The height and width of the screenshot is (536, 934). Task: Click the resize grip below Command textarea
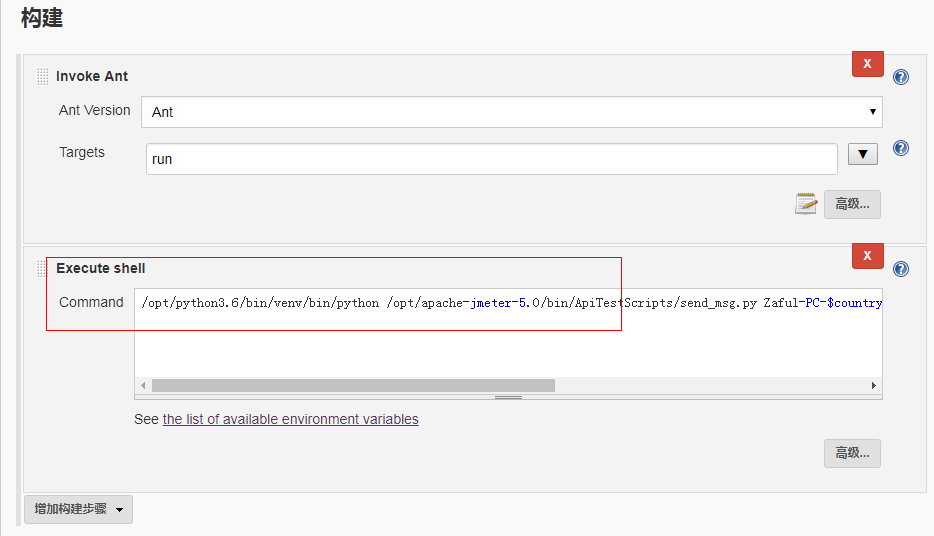[508, 397]
